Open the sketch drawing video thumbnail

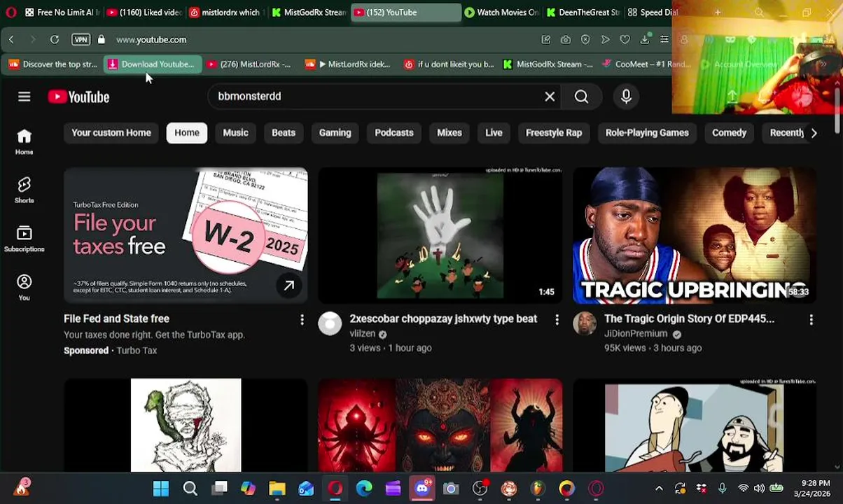click(186, 426)
